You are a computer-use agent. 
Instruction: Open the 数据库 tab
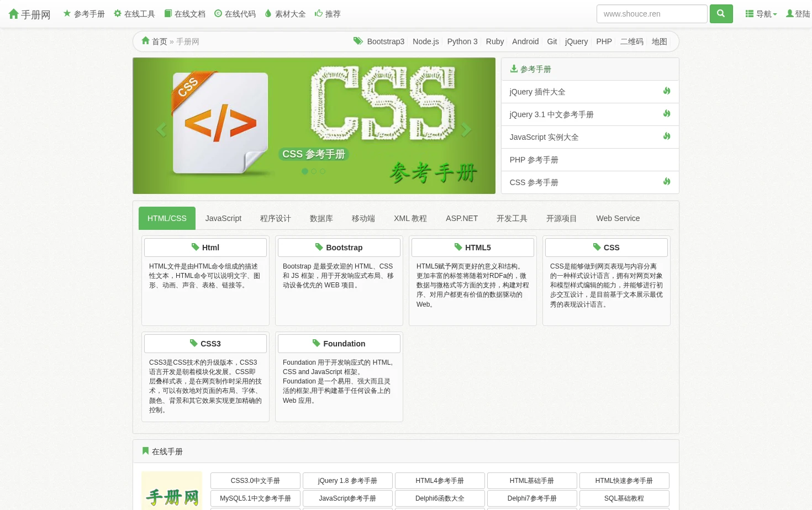point(321,218)
